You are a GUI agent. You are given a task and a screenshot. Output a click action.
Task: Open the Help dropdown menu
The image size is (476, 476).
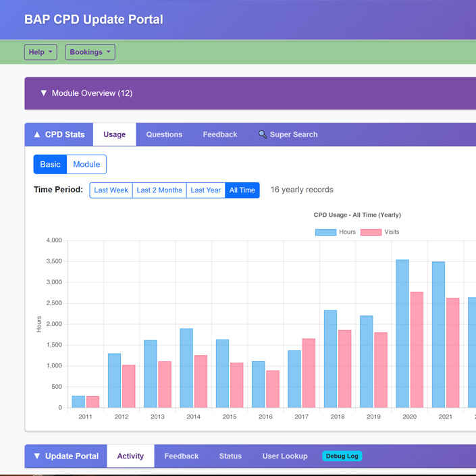[41, 52]
